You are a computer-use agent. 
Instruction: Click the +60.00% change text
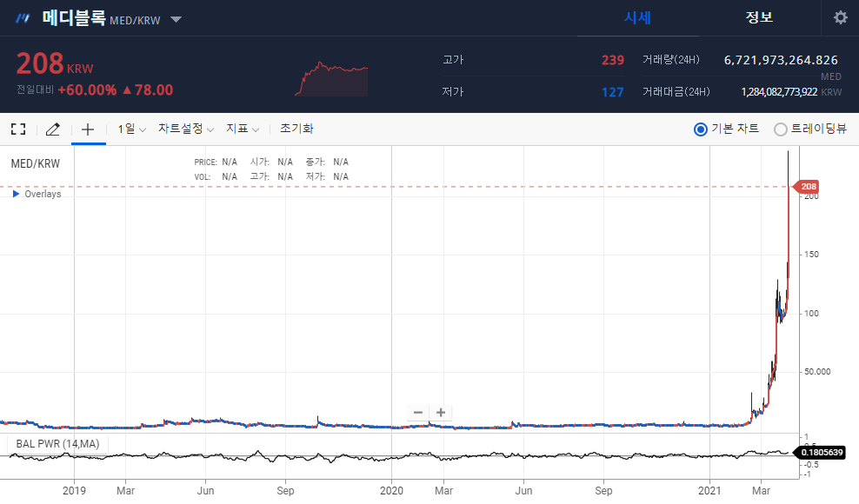87,90
